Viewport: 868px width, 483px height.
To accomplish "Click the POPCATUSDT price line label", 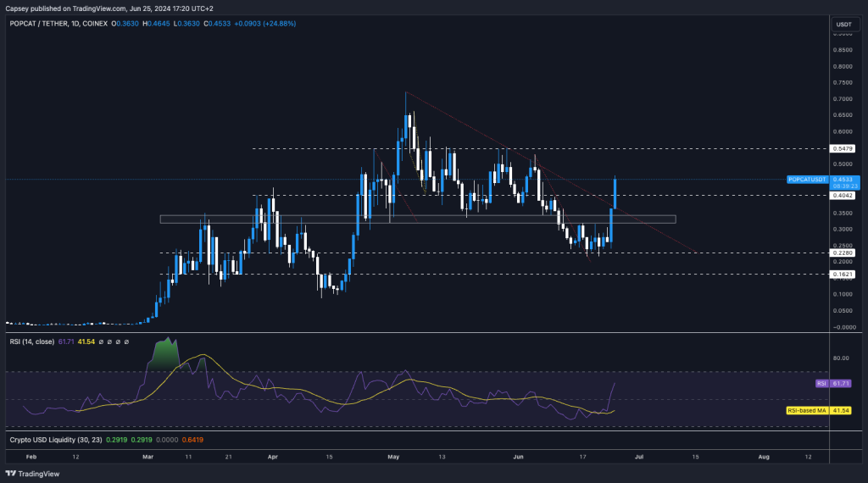I will click(807, 180).
